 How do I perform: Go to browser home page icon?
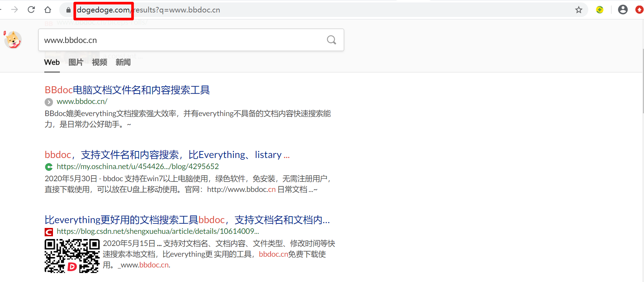(x=48, y=10)
